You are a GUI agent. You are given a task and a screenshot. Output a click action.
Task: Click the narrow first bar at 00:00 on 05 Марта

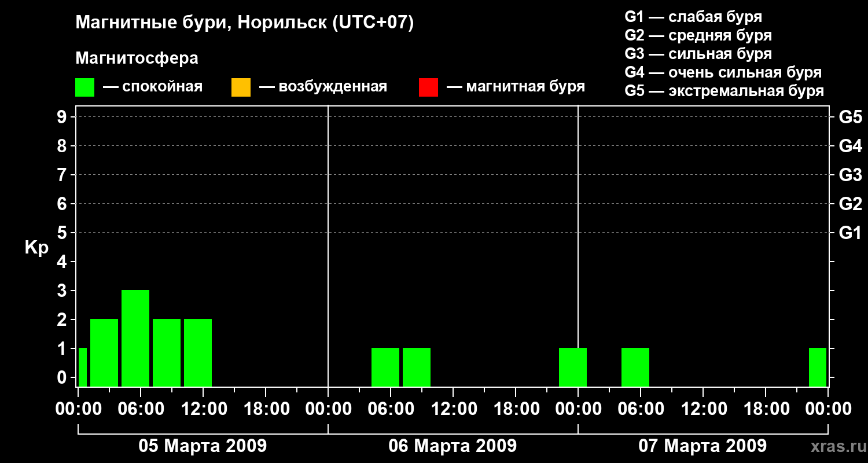[83, 367]
